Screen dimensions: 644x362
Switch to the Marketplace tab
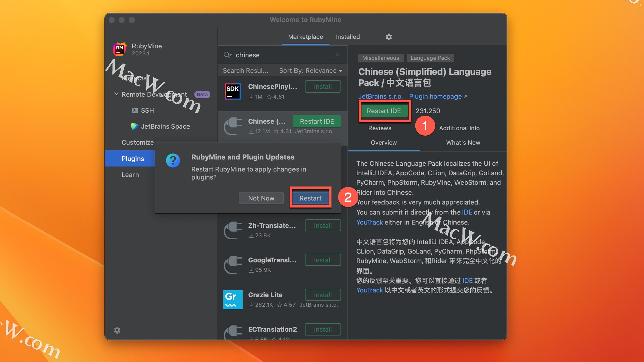[x=305, y=36]
